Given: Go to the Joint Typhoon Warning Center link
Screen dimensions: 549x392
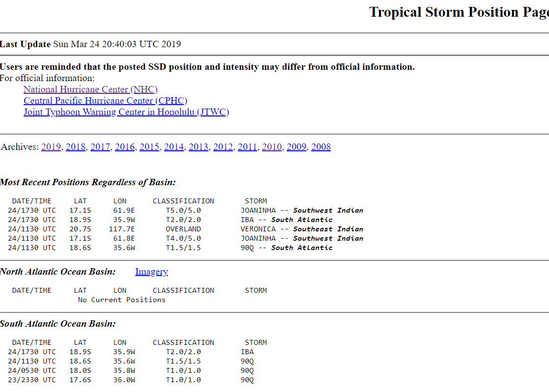Looking at the screenshot, I should [x=126, y=112].
